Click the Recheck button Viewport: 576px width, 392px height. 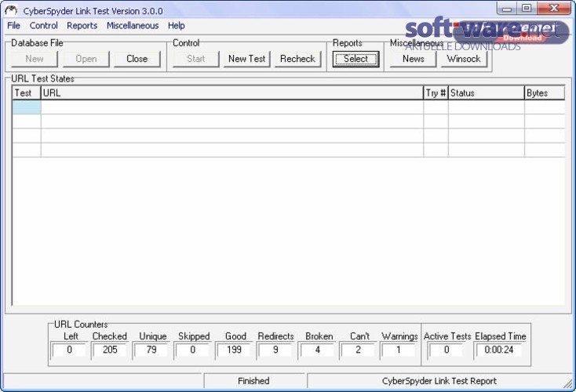297,59
